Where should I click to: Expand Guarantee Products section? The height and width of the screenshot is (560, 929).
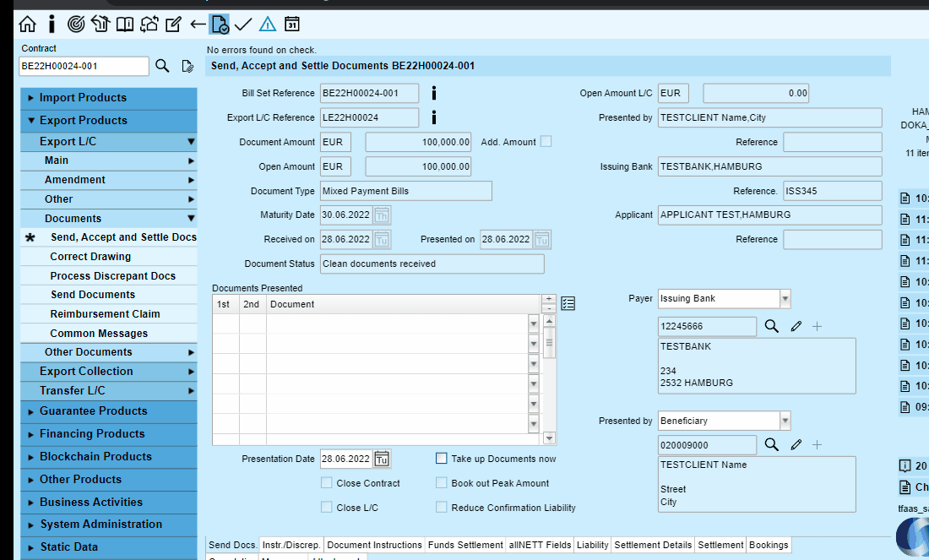109,411
